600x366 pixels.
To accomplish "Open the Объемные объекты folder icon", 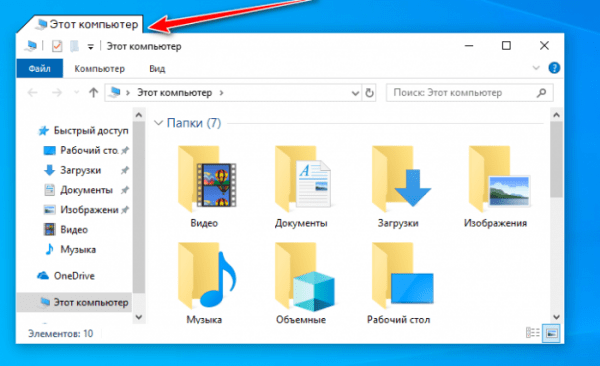I will tap(305, 276).
